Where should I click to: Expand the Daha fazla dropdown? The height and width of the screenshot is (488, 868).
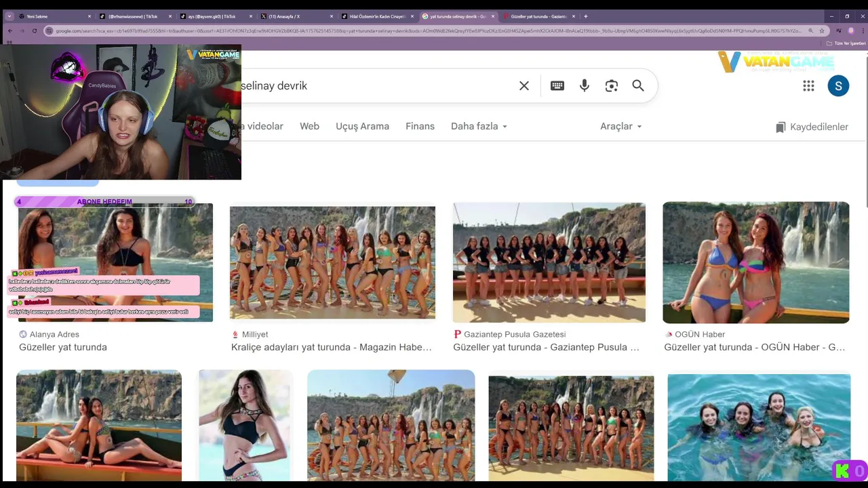[x=479, y=126]
